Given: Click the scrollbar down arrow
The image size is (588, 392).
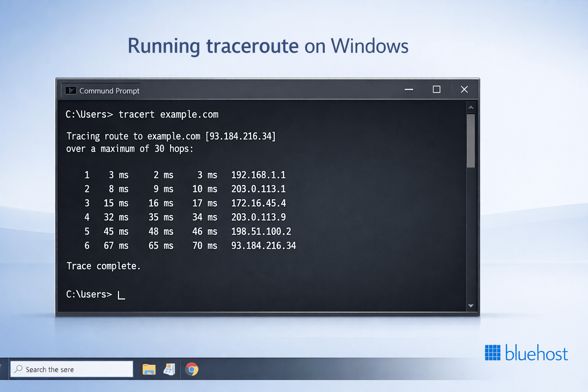Looking at the screenshot, I should [471, 306].
